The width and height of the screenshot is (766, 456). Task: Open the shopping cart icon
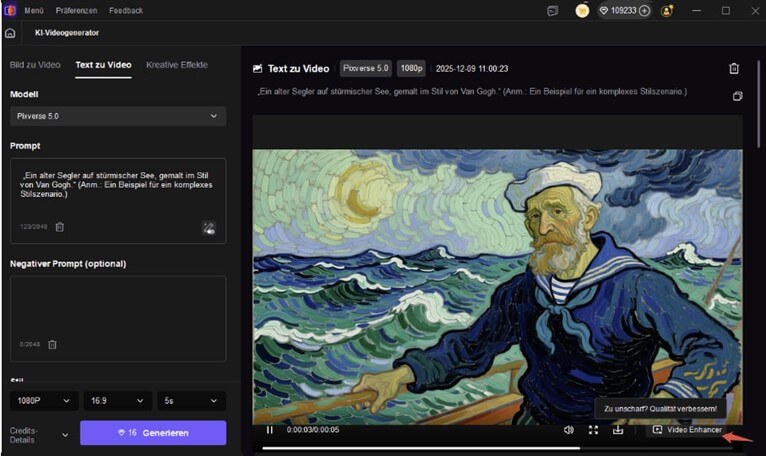(x=582, y=11)
